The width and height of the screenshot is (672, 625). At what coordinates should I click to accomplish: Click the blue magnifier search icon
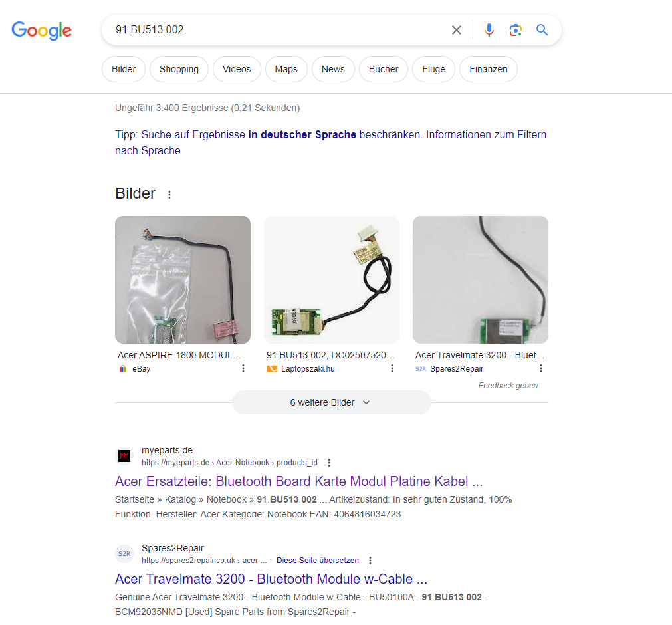(542, 29)
